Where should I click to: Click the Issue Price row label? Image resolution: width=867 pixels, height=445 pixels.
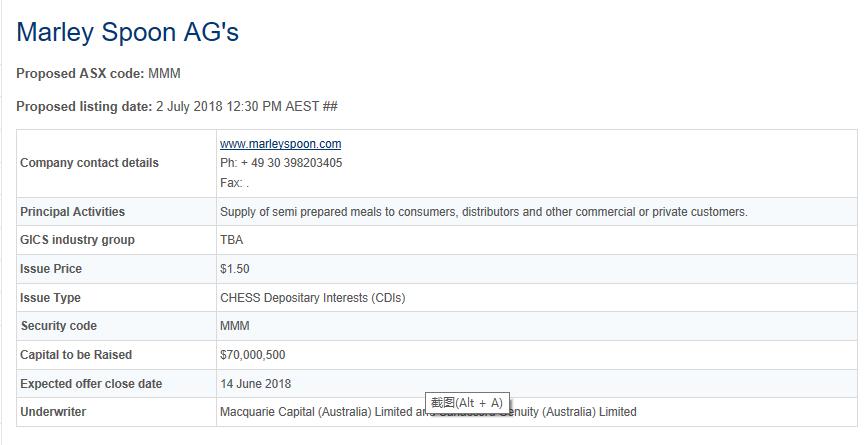coord(51,269)
